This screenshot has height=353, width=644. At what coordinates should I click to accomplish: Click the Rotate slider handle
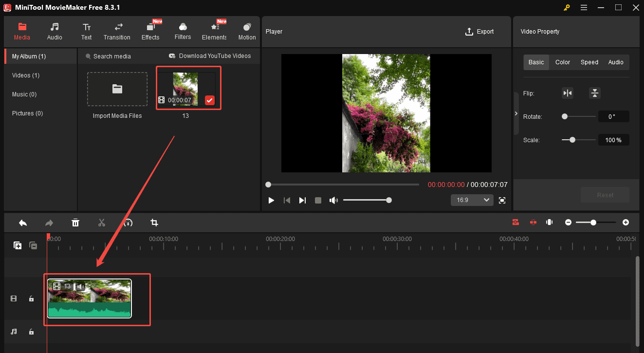pos(565,116)
